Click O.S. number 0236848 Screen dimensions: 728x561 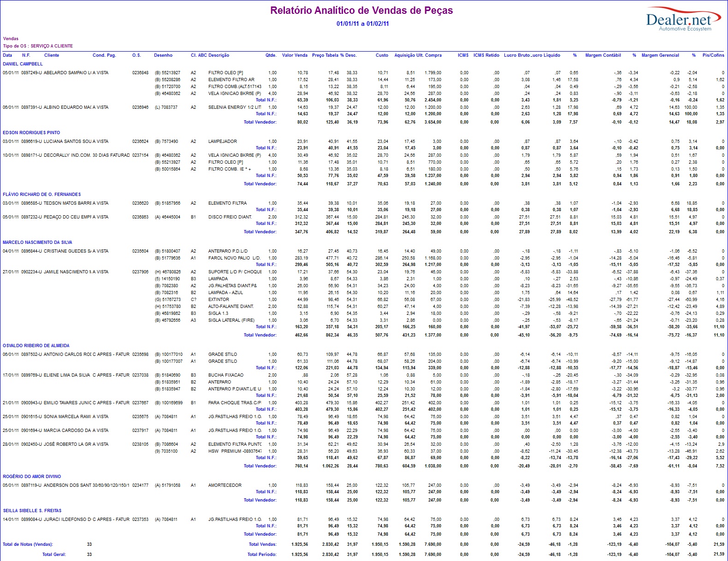140,73
